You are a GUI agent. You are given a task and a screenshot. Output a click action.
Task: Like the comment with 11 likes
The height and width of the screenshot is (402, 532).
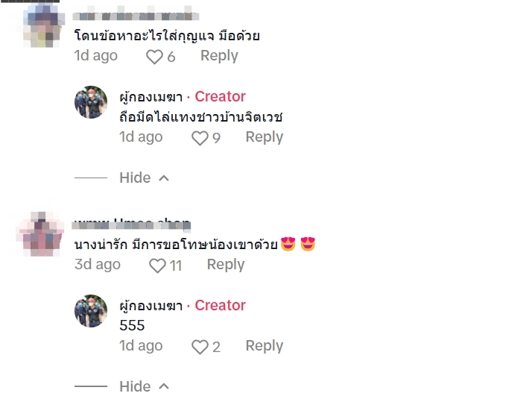coord(157,266)
